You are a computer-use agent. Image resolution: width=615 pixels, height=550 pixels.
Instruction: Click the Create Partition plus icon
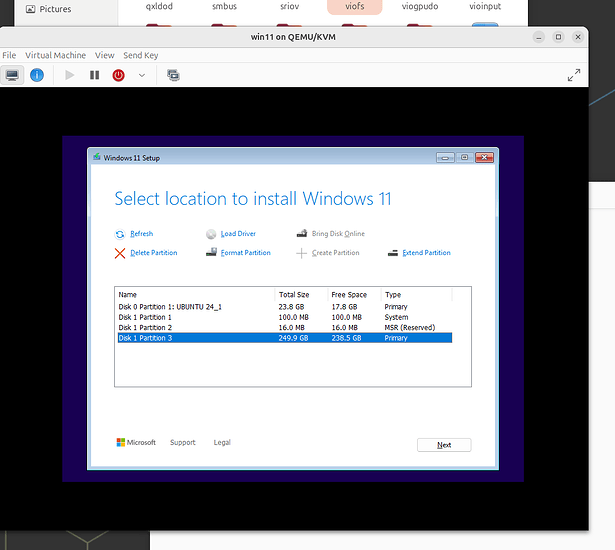point(301,253)
